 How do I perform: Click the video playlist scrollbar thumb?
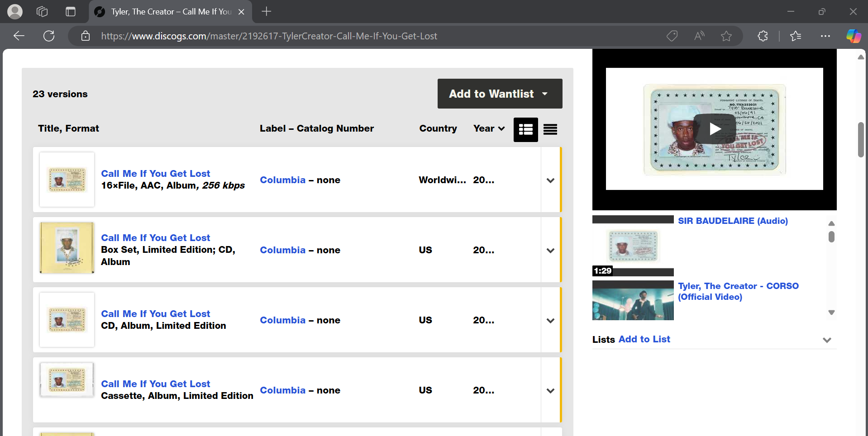(x=831, y=237)
